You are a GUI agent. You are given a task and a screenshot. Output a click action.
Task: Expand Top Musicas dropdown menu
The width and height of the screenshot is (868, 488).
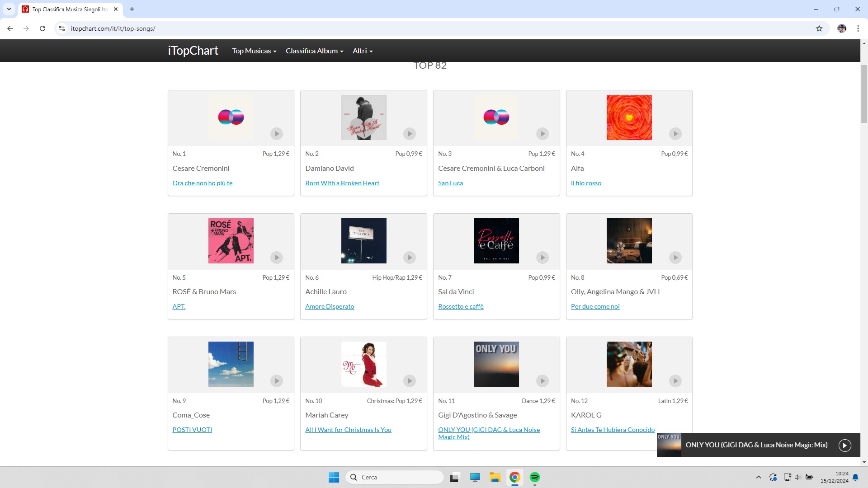(x=254, y=51)
